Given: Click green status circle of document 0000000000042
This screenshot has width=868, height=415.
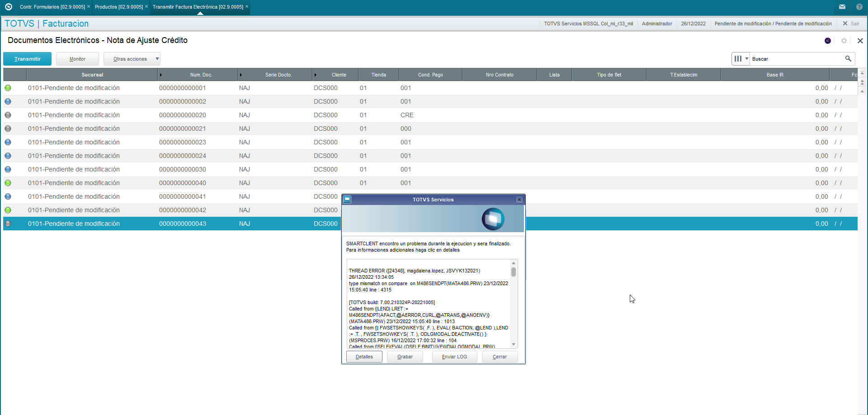Looking at the screenshot, I should pos(8,210).
